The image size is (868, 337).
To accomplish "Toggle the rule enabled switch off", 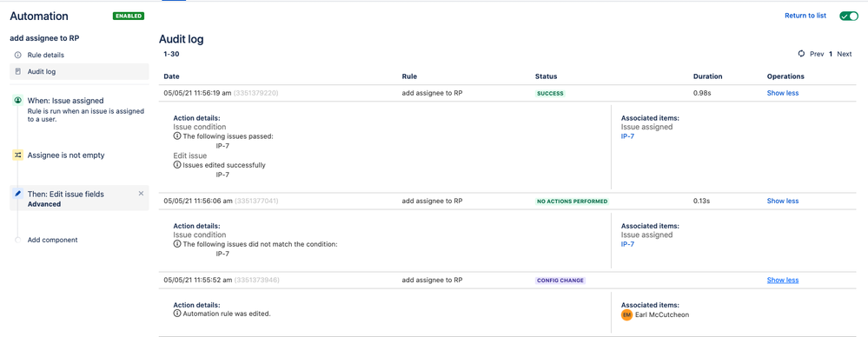I will click(x=849, y=16).
